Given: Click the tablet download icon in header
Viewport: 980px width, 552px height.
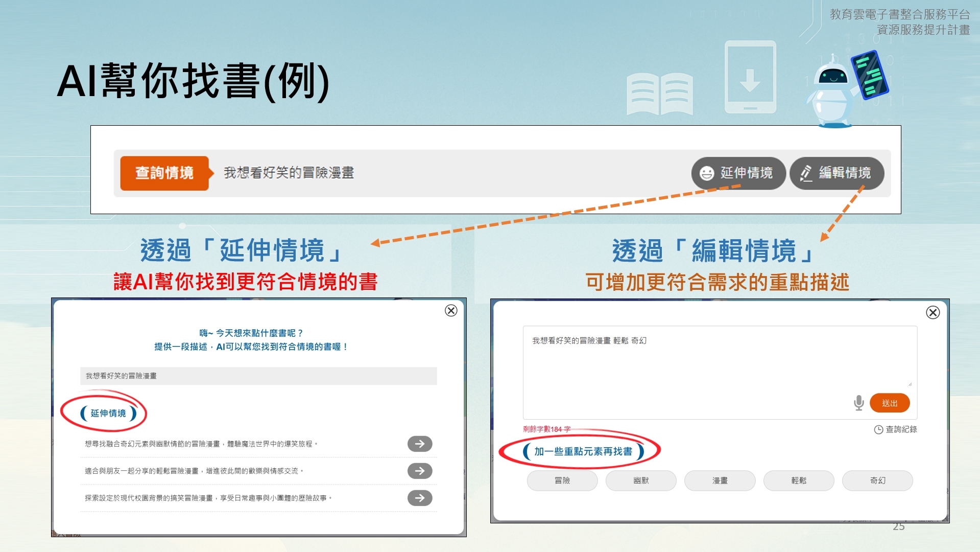Looking at the screenshot, I should (750, 78).
